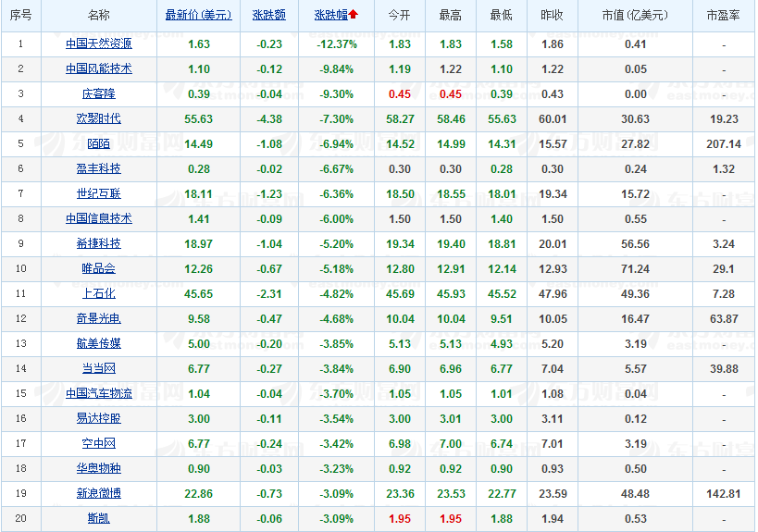Open stock link 庆客隆

(99, 93)
